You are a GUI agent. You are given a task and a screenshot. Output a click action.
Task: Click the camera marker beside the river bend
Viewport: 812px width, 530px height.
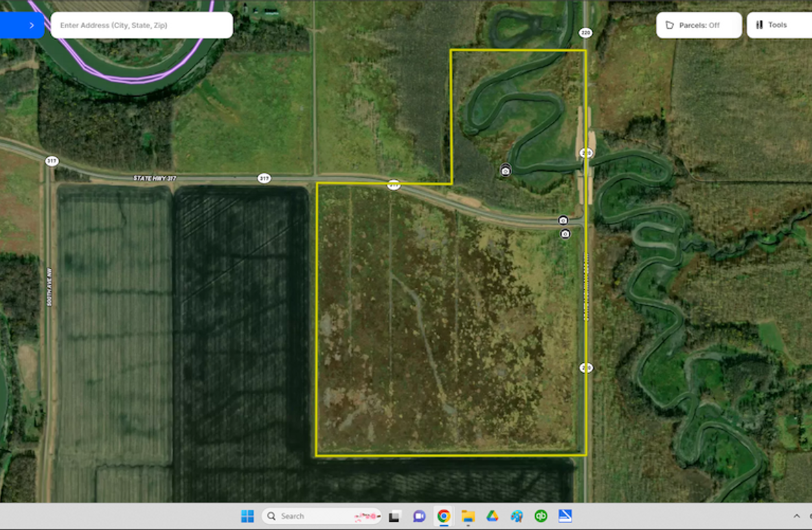point(506,170)
